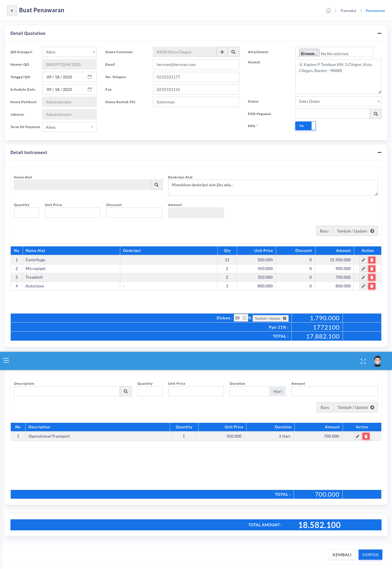Focus the Fax input field
The width and height of the screenshot is (392, 569).
(x=196, y=90)
